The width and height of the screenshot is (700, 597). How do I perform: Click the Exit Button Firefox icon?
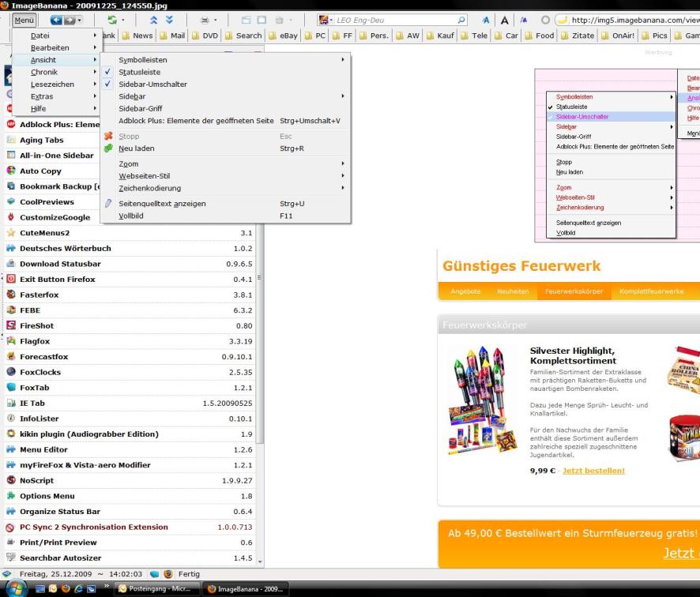point(12,280)
